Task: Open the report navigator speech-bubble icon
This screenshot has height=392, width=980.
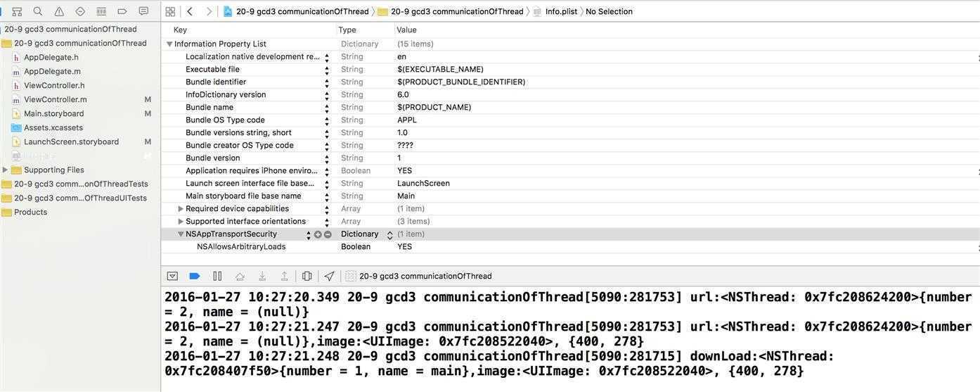Action: tap(143, 11)
